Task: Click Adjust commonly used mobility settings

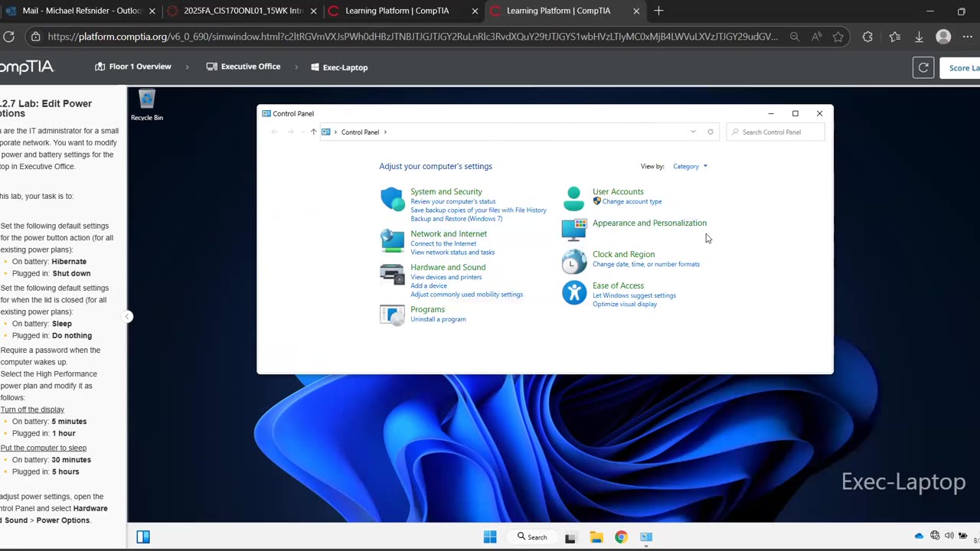Action: [x=467, y=295]
